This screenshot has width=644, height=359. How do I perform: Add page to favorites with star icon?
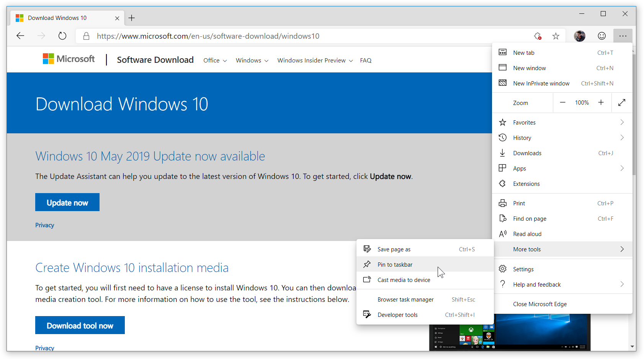click(x=556, y=36)
